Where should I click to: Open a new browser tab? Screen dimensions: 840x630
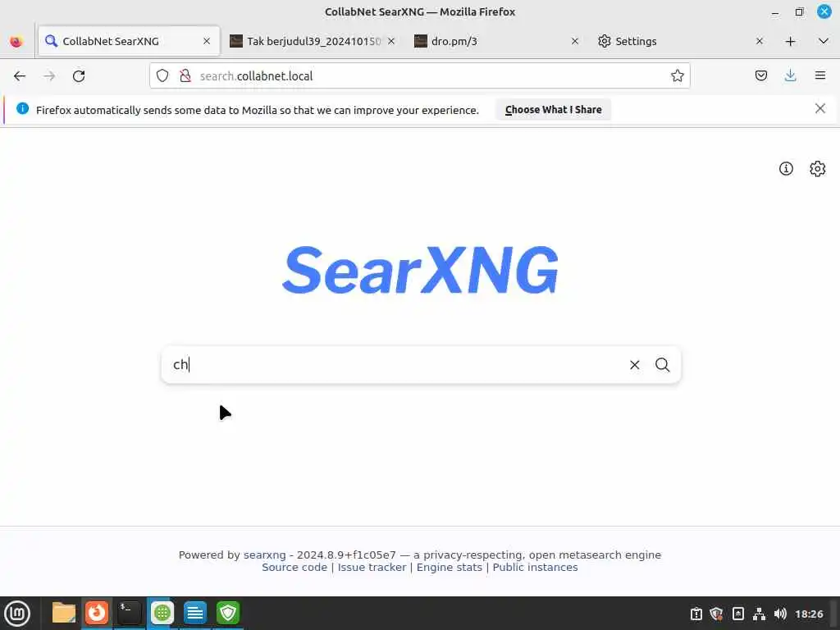pos(790,41)
